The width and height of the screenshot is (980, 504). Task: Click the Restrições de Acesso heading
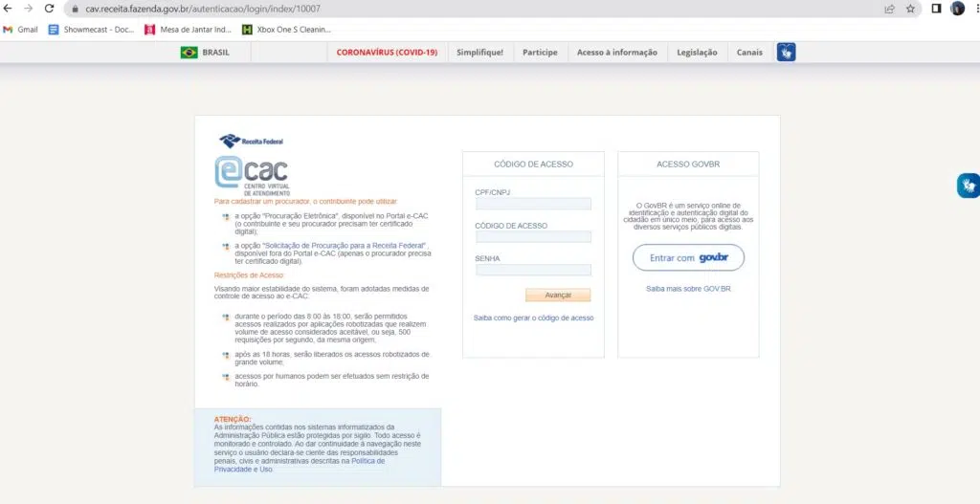point(249,275)
